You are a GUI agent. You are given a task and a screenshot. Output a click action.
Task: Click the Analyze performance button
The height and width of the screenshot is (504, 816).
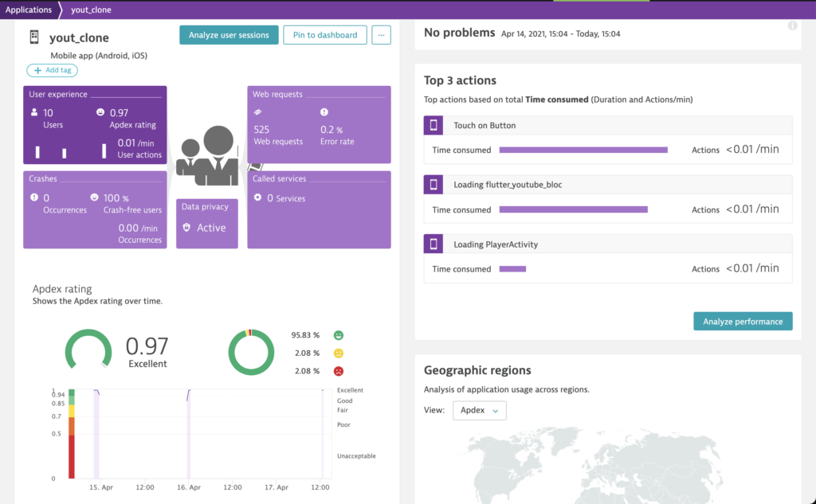click(x=743, y=322)
